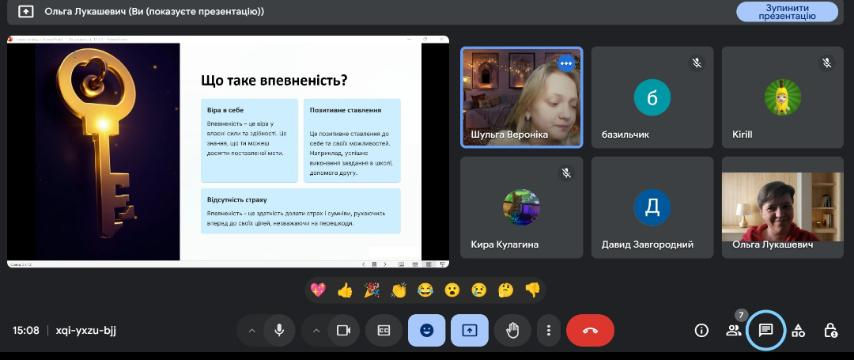The width and height of the screenshot is (854, 360).
Task: Click muted mic icon on Kirill tile
Action: (827, 63)
